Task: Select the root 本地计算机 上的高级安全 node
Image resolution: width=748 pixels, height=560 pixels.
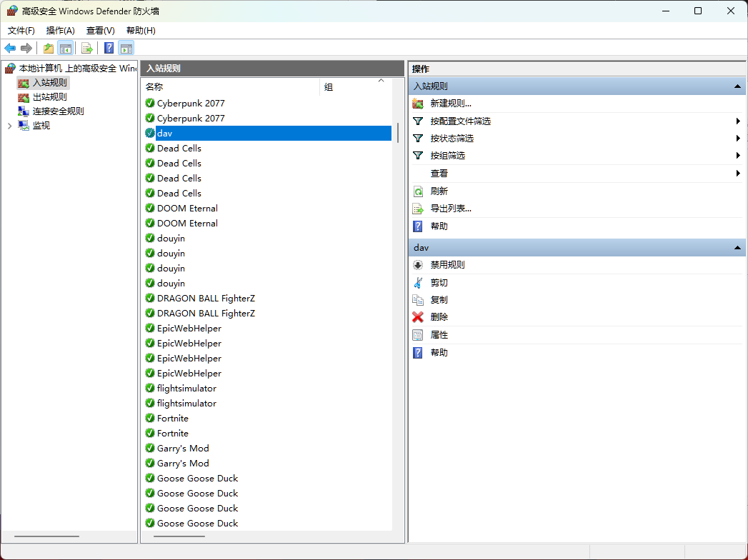Action: click(x=77, y=69)
